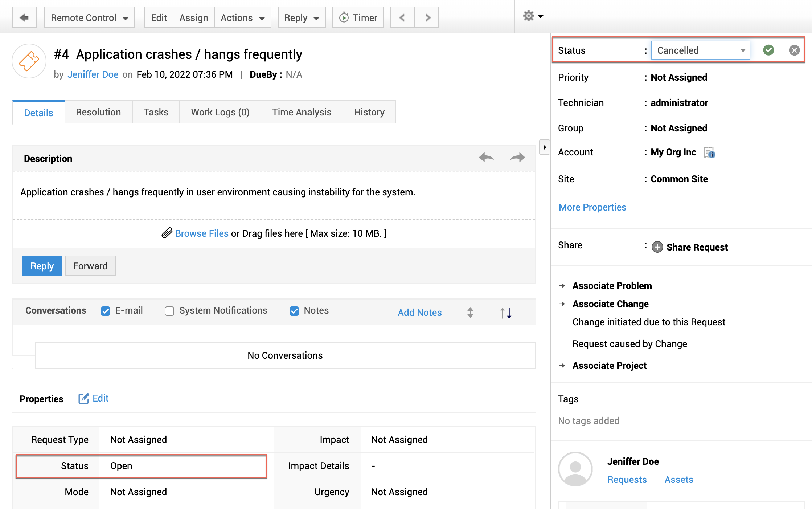Click the reply arrow in Description header
812x509 pixels.
point(486,158)
